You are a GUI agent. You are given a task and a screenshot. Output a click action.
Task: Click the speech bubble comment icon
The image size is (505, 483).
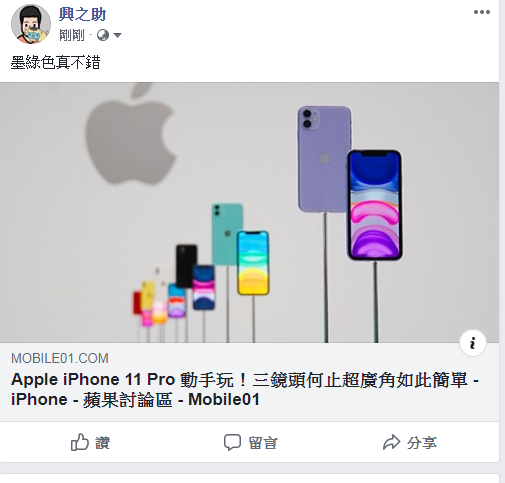click(232, 442)
